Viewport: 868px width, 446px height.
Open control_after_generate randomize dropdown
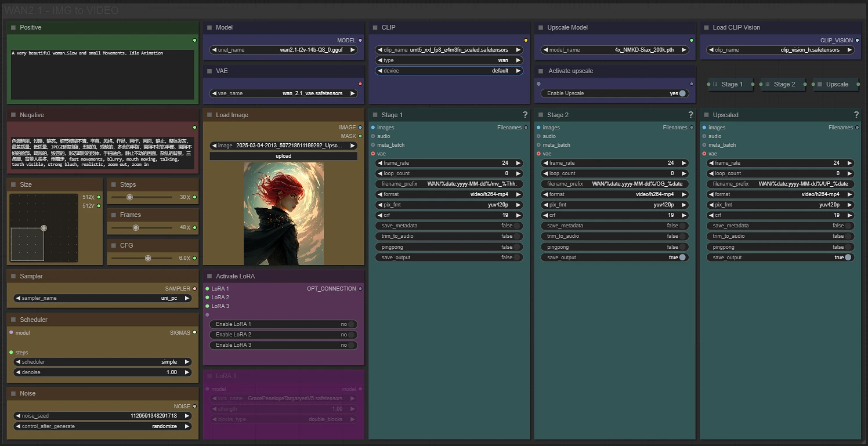pyautogui.click(x=103, y=426)
